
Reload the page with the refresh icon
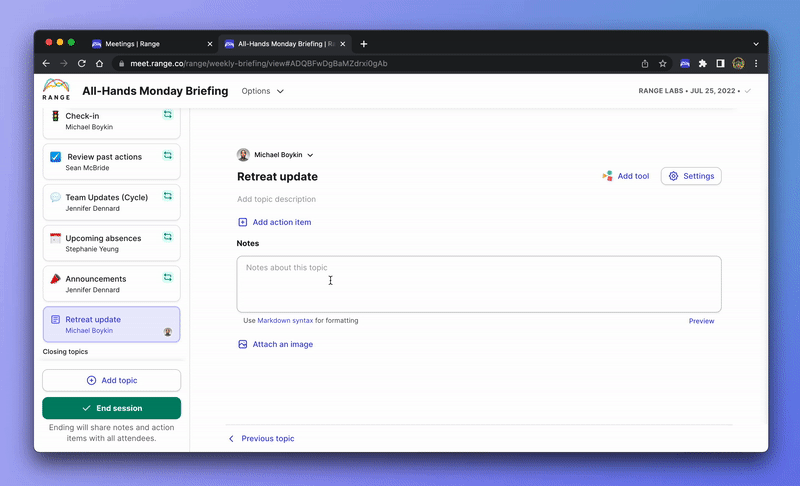click(82, 63)
